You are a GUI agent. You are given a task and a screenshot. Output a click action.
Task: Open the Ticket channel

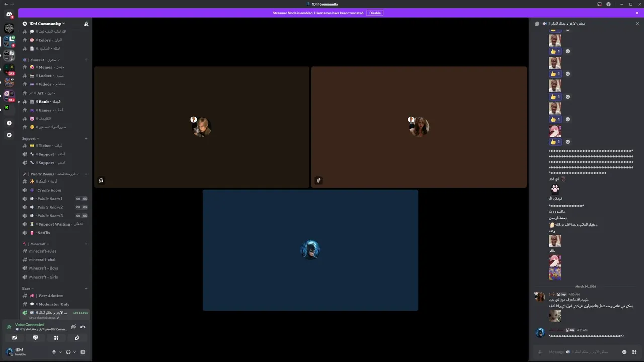[55, 146]
